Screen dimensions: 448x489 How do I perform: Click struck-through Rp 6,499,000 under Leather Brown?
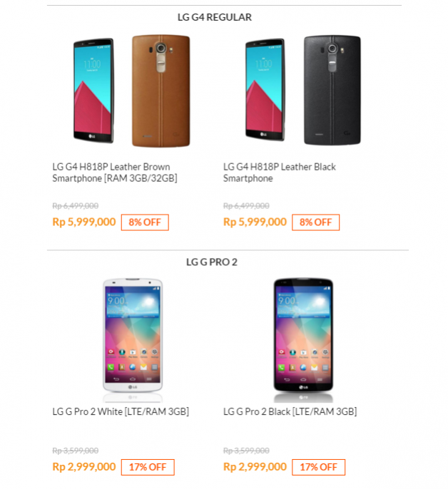[75, 206]
